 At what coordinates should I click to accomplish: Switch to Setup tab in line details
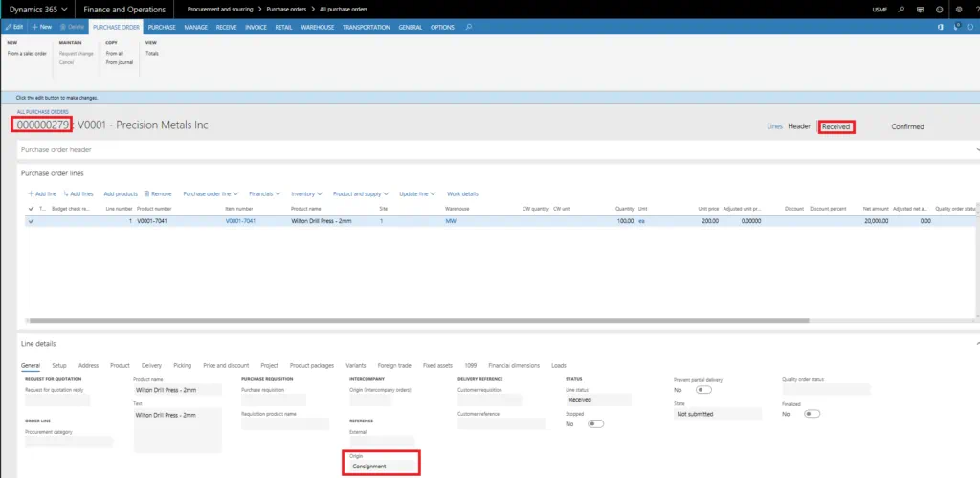pos(59,365)
